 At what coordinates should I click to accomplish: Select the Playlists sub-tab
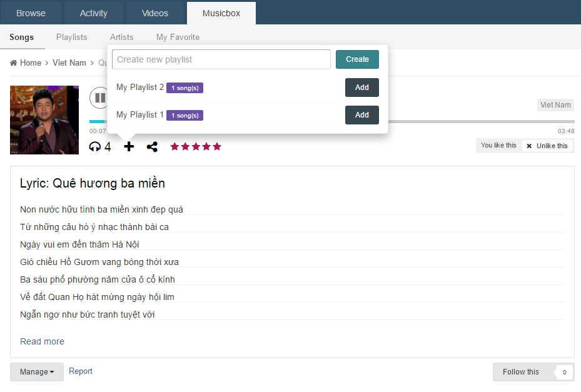[72, 37]
